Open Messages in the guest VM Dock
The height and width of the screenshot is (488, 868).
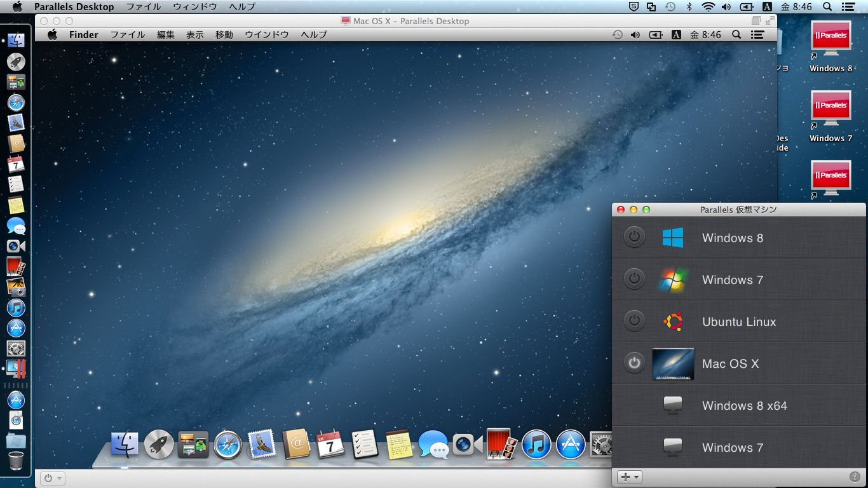pyautogui.click(x=433, y=444)
